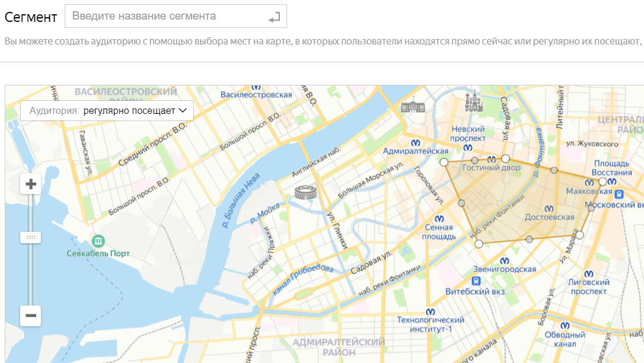Open the Аудитория dropdown
Viewport: 644px width, 363px height.
click(107, 110)
